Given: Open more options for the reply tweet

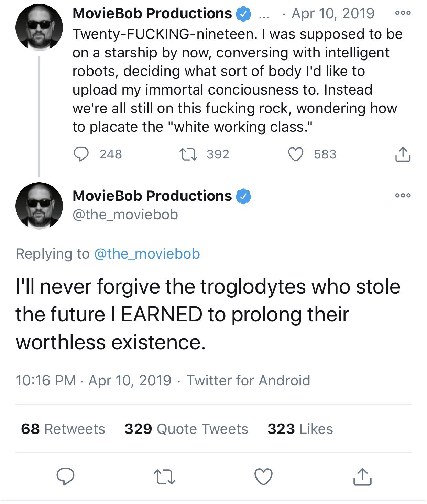Looking at the screenshot, I should click(403, 195).
